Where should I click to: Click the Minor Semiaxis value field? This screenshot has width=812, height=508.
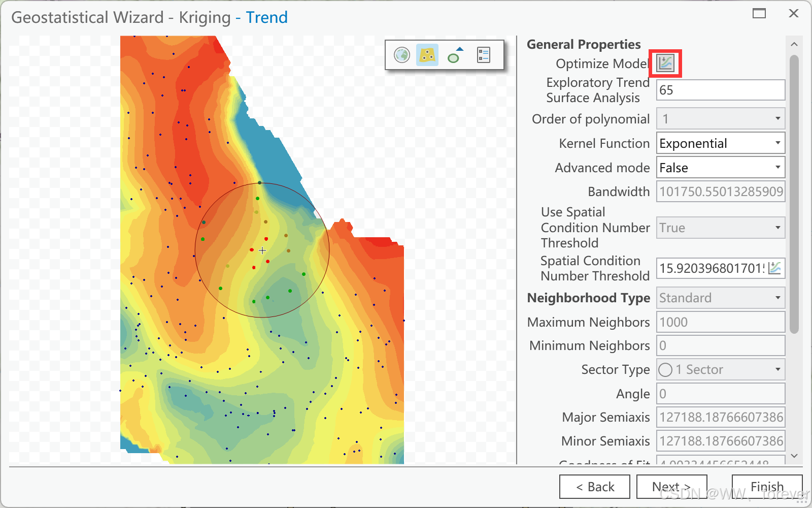tap(721, 441)
